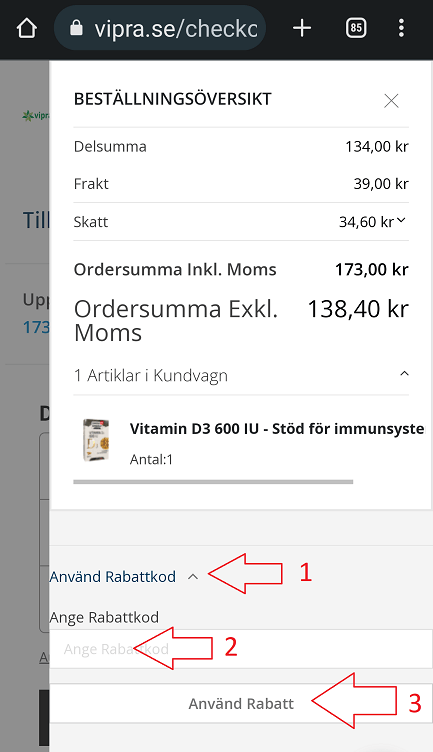Tap the Använd Rabattkod heading text

pyautogui.click(x=113, y=576)
